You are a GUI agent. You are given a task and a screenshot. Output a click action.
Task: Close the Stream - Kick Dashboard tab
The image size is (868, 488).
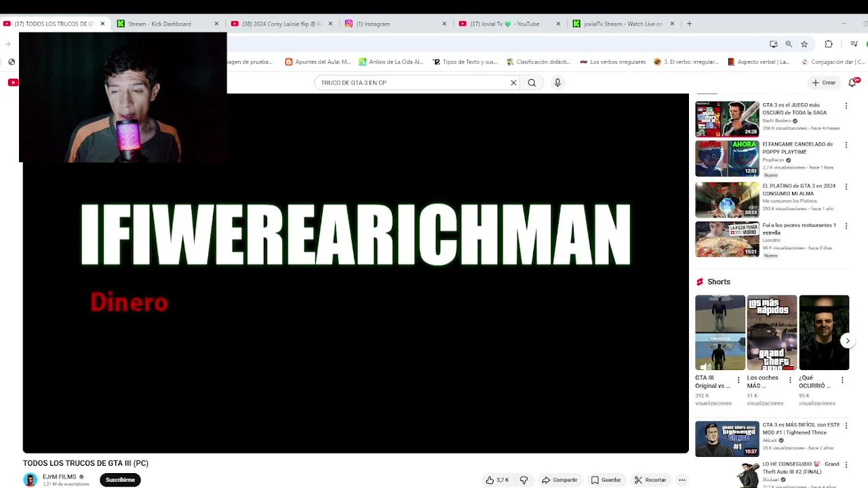coord(216,24)
